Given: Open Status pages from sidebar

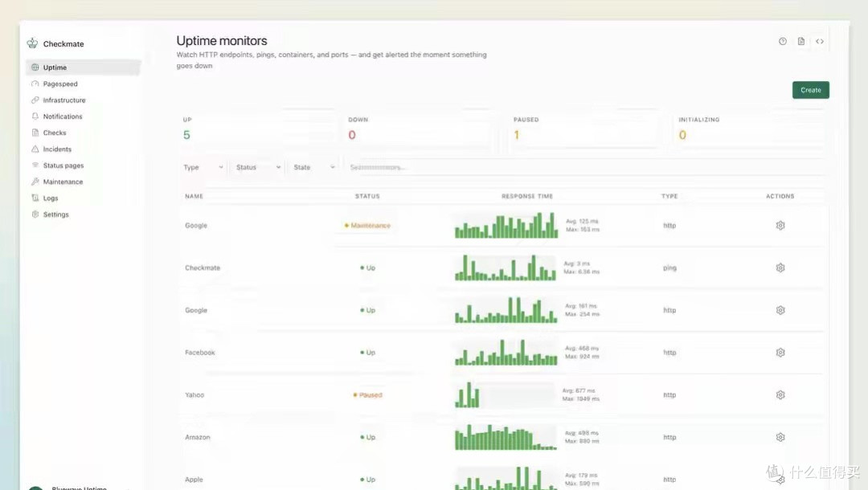Looking at the screenshot, I should 63,165.
